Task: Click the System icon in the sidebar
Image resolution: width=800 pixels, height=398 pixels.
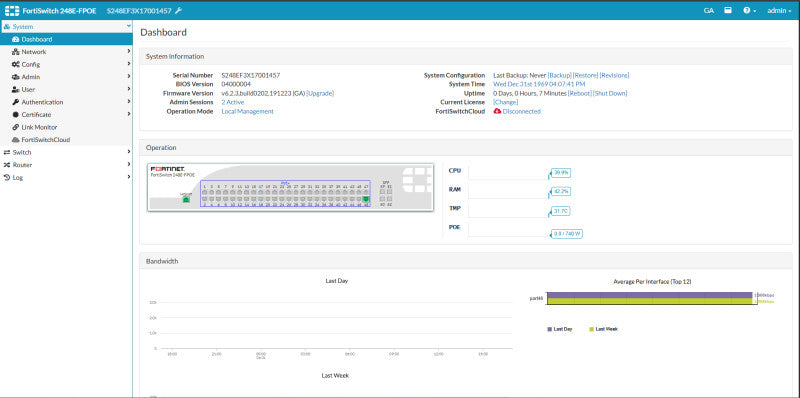Action: 7,27
